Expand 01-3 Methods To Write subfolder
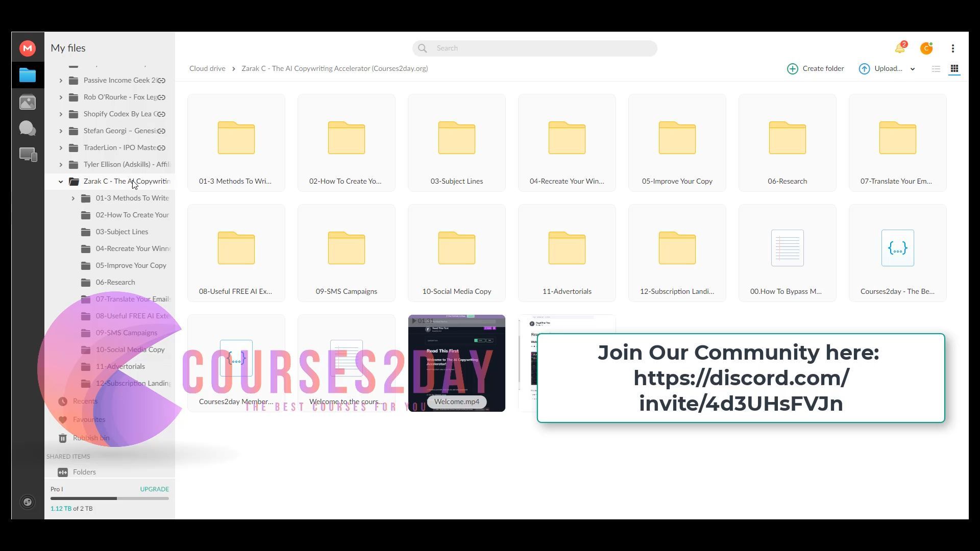 tap(73, 198)
